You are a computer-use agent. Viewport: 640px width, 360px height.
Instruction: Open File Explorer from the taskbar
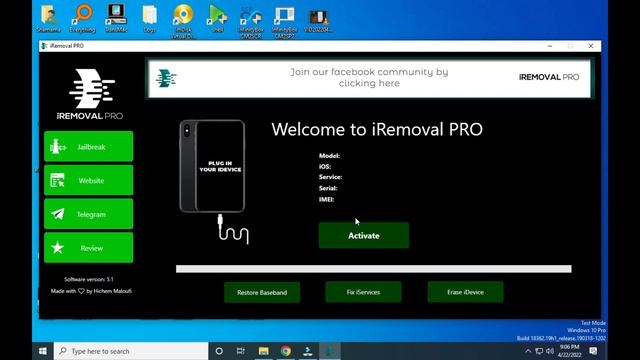pyautogui.click(x=264, y=351)
